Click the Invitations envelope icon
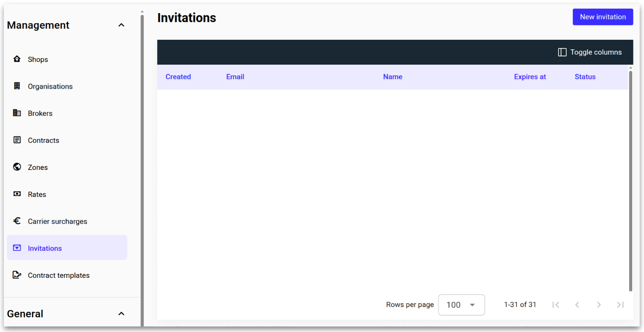 [x=17, y=248]
